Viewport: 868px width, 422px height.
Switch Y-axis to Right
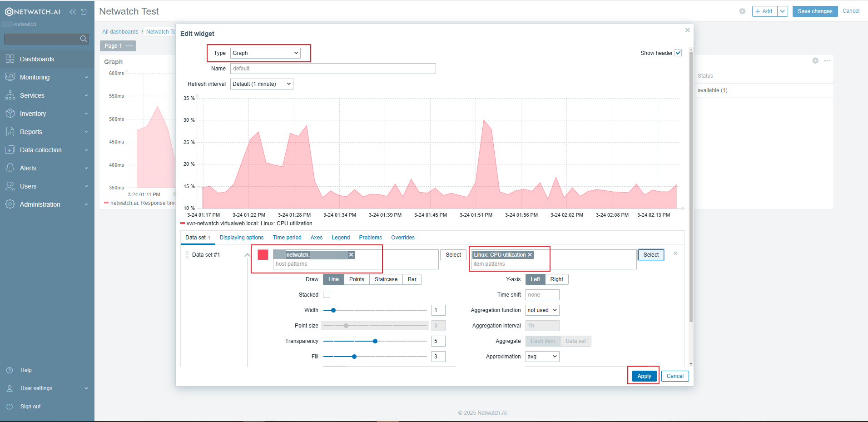pos(556,279)
